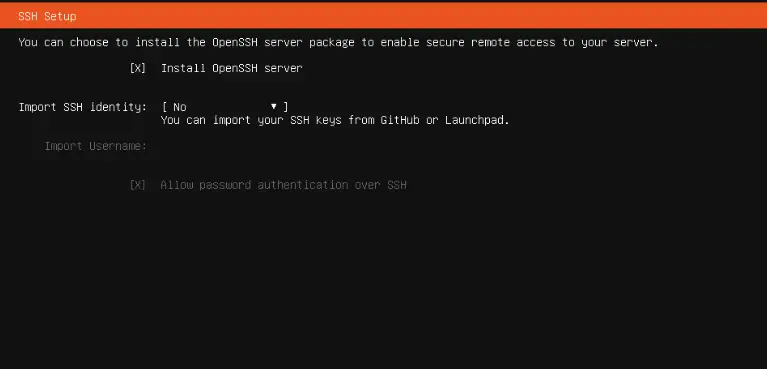The width and height of the screenshot is (767, 369).
Task: Click the 'Import Username:' label
Action: 96,146
